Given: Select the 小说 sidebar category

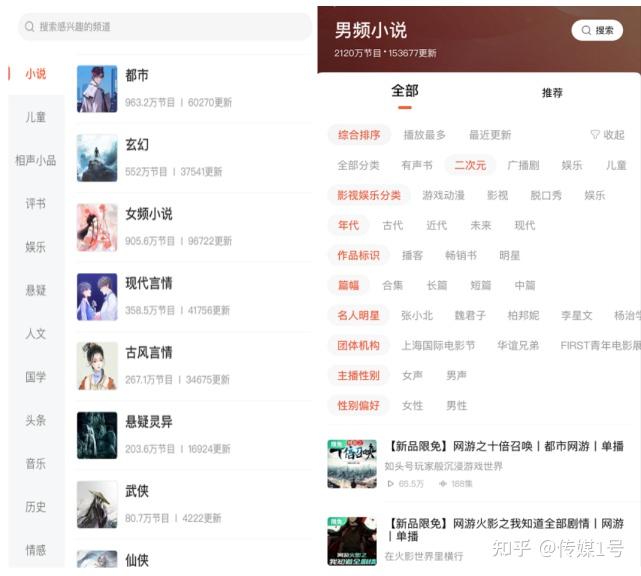Looking at the screenshot, I should pyautogui.click(x=36, y=74).
